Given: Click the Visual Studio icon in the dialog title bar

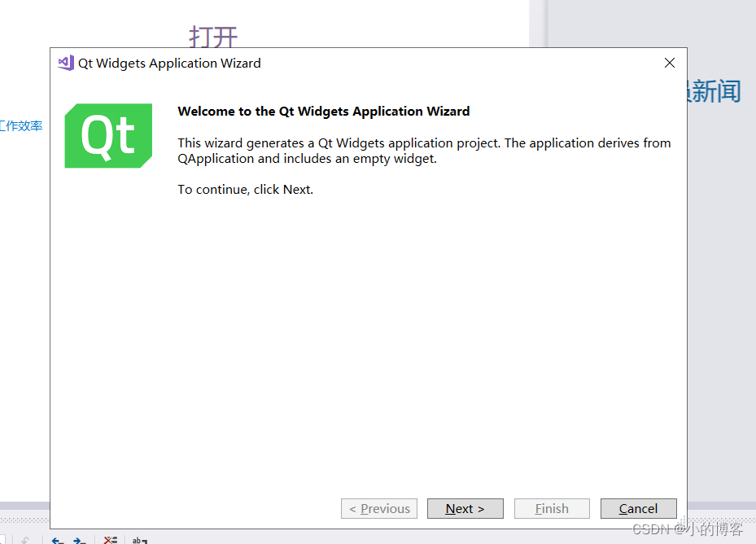Looking at the screenshot, I should pyautogui.click(x=64, y=62).
